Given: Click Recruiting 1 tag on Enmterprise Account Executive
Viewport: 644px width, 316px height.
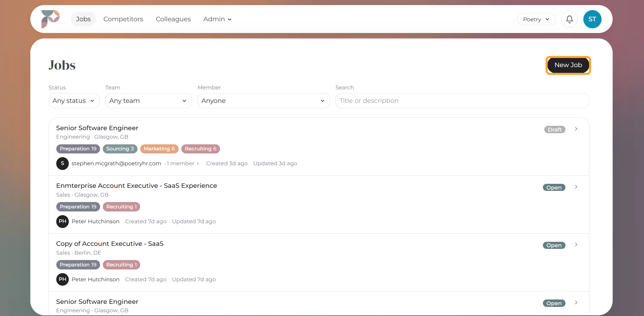Looking at the screenshot, I should point(121,207).
